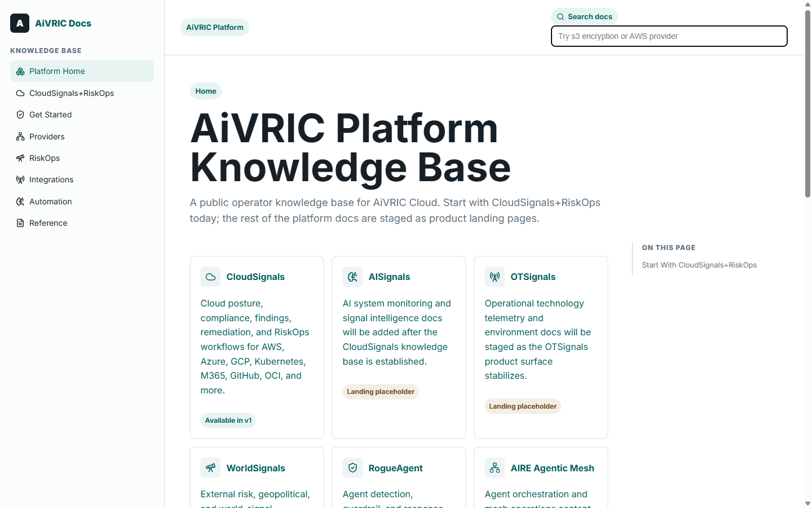Click the AiVRIC Docs title link
Image resolution: width=812 pixels, height=508 pixels.
(x=63, y=23)
